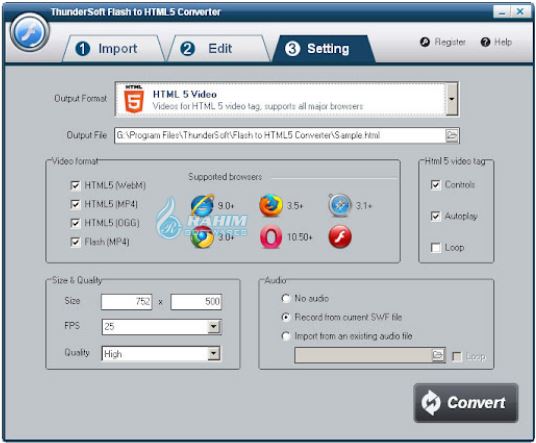The height and width of the screenshot is (443, 536).
Task: Click the Internet Explorer browser icon
Action: (202, 205)
